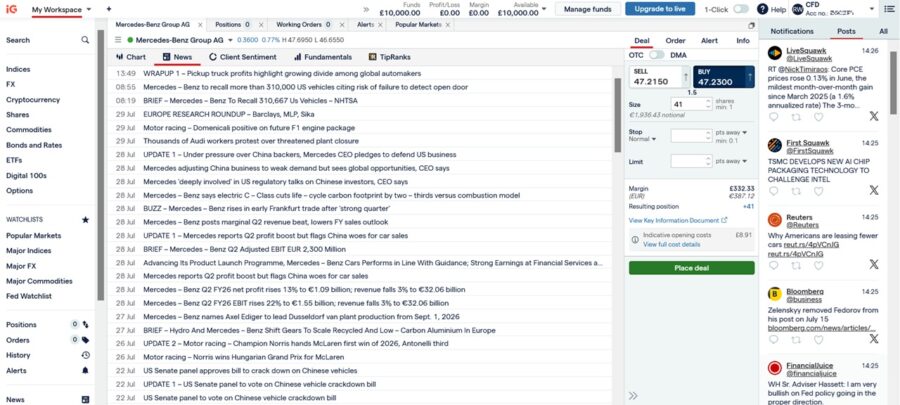
Task: Click the Orders tag icon in the sidebar
Action: click(x=86, y=340)
